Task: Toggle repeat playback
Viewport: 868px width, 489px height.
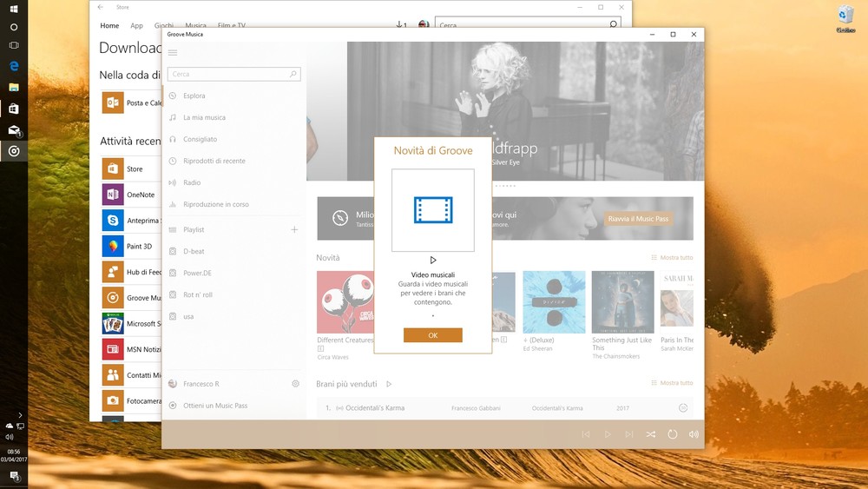Action: click(x=672, y=434)
